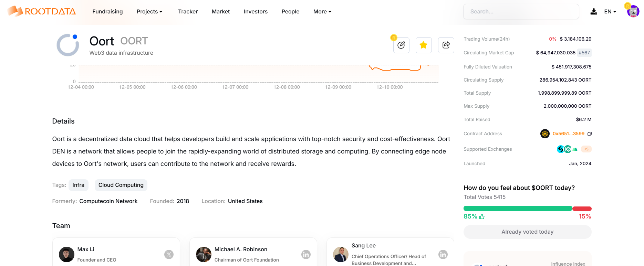Go to the Tracker page
This screenshot has width=644, height=266.
188,11
